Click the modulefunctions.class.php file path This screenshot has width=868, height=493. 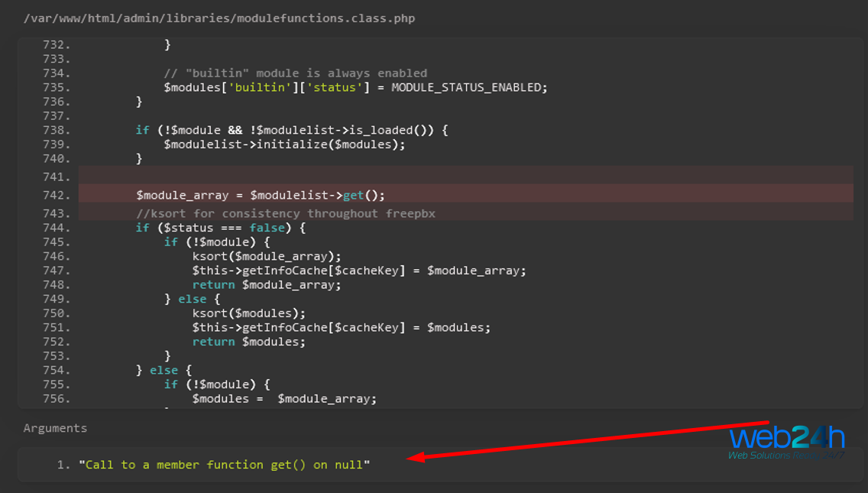coord(219,18)
